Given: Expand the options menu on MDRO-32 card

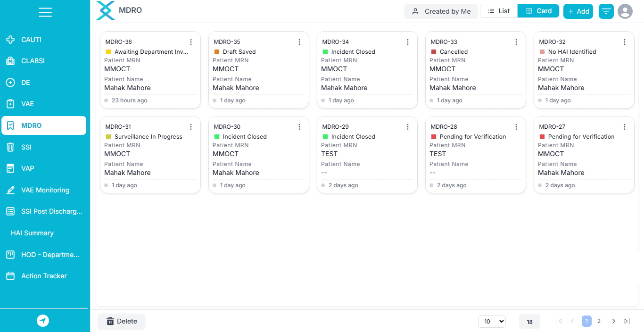Looking at the screenshot, I should (625, 42).
